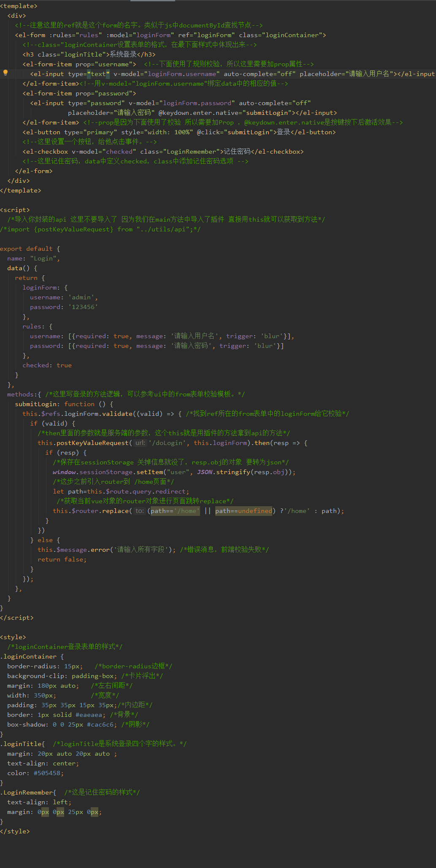The height and width of the screenshot is (868, 436).
Task: Click highlighted path=='/home' condition
Action: (175, 511)
